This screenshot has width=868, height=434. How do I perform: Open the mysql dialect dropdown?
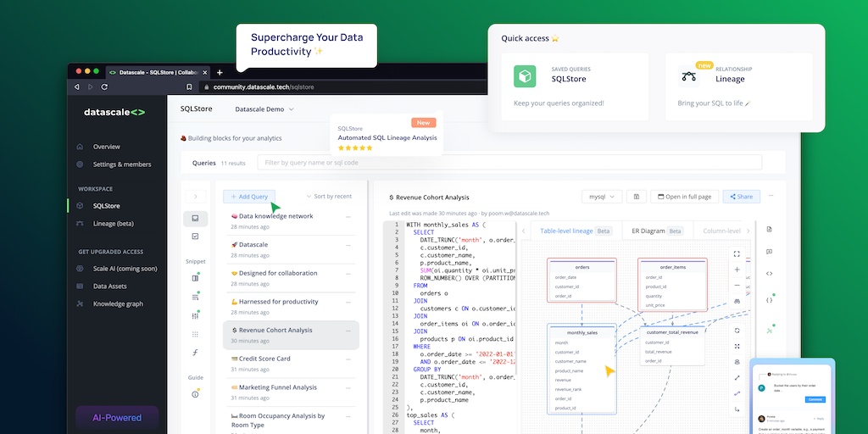[x=602, y=197]
